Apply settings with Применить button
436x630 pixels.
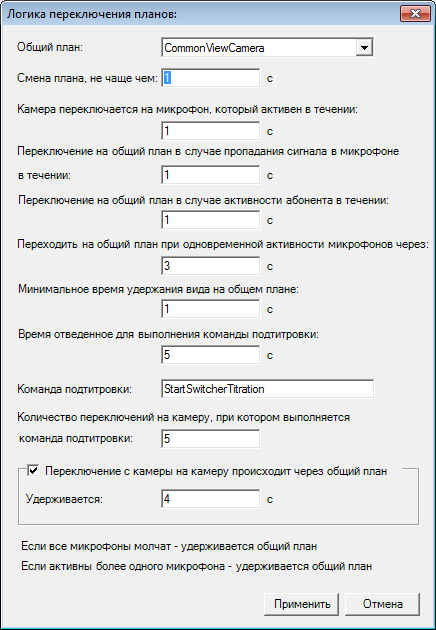point(302,604)
